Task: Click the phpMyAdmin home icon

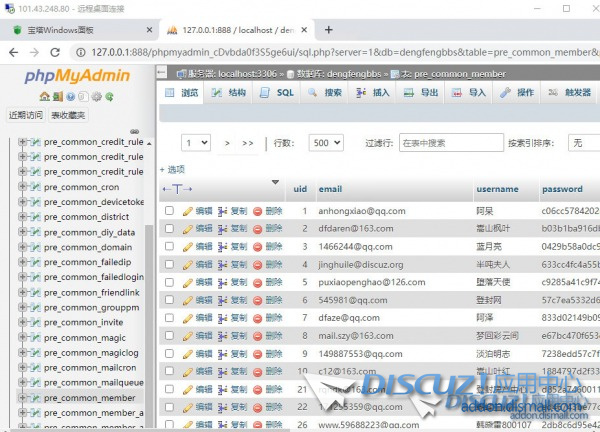Action: coord(45,97)
